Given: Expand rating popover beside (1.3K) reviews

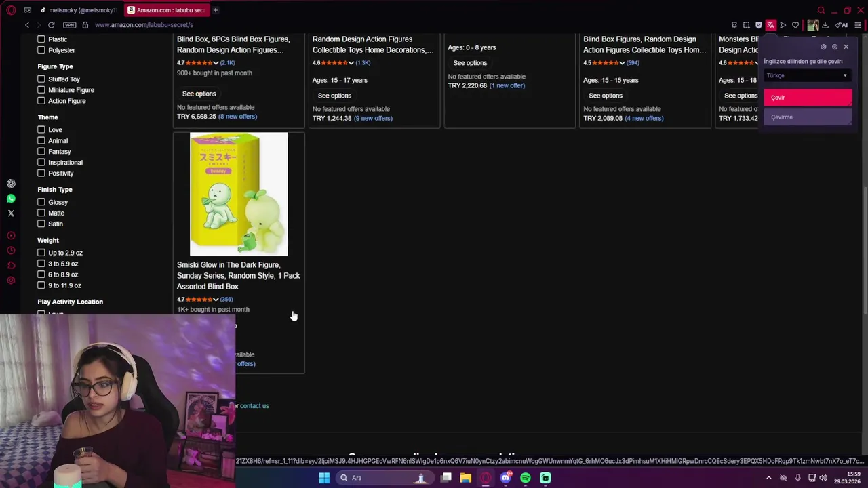Looking at the screenshot, I should click(x=351, y=62).
